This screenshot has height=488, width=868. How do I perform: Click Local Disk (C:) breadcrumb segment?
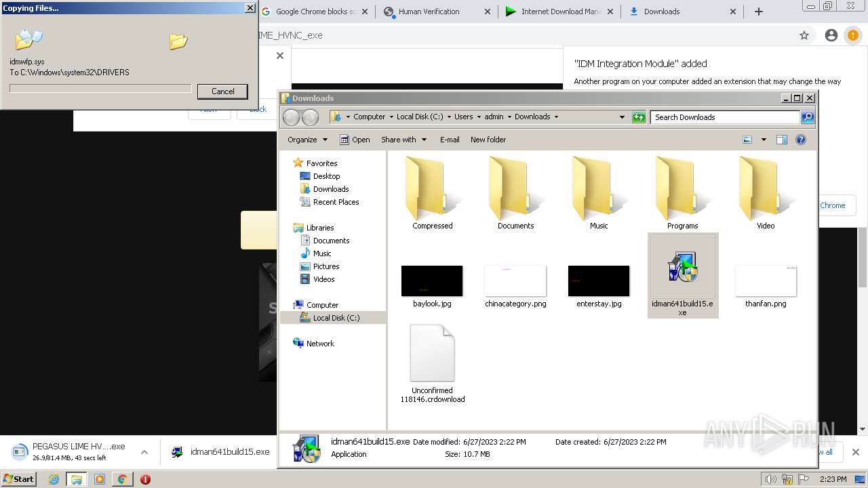(420, 117)
